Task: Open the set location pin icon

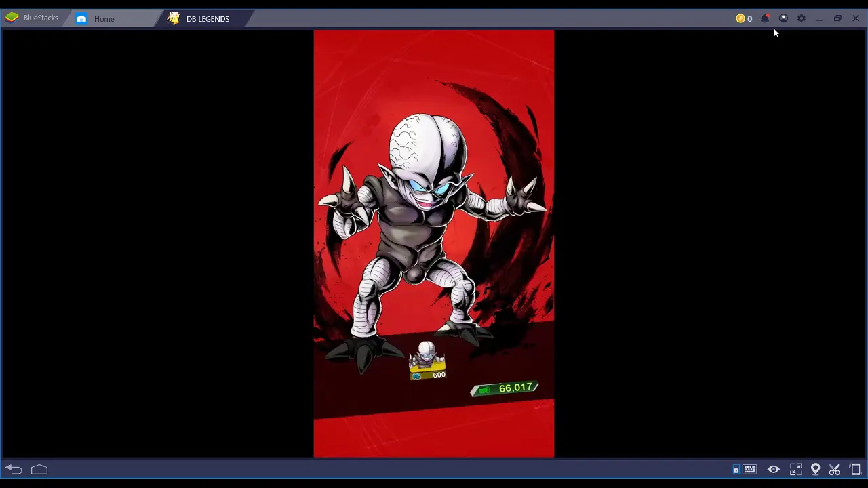Action: click(x=816, y=469)
